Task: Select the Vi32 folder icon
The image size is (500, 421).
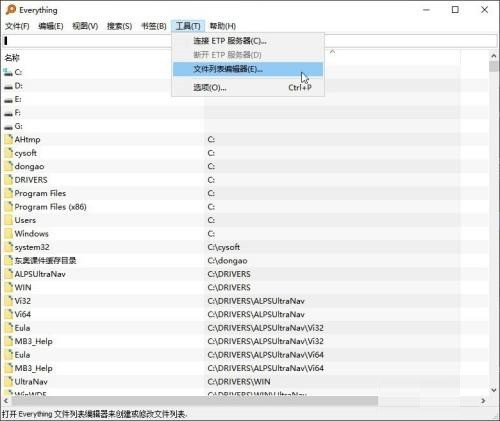Action: [x=8, y=301]
